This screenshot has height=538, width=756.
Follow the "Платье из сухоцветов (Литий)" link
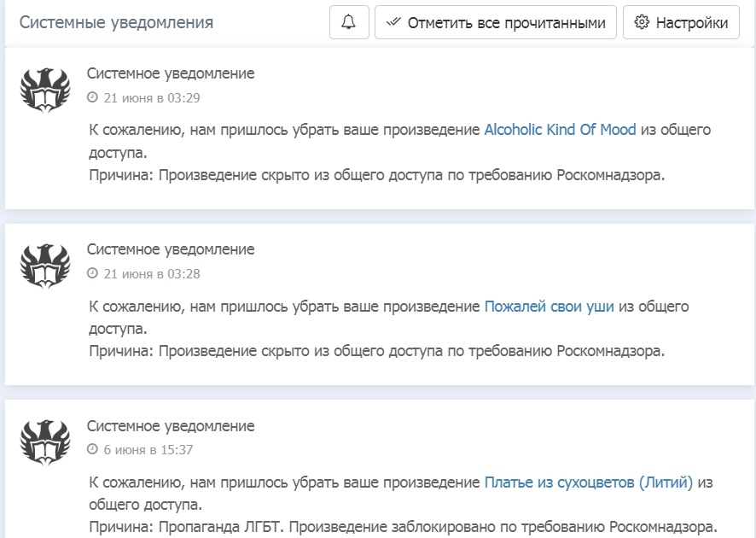tap(588, 482)
